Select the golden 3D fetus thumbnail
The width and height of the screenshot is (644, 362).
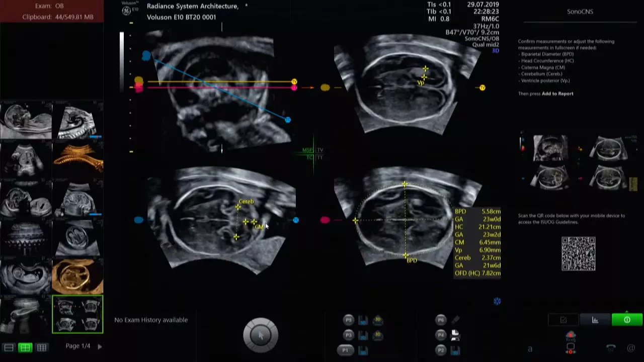click(x=77, y=276)
